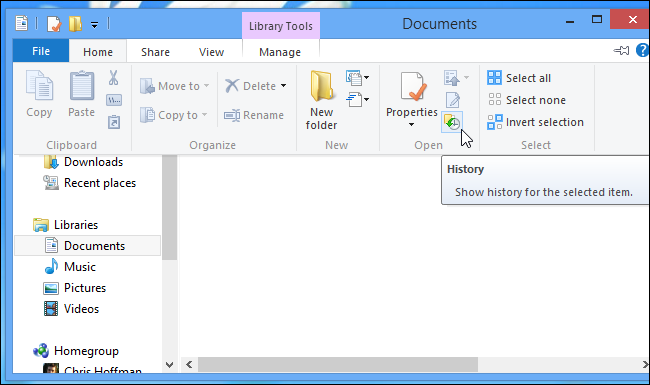Click Select none
Image resolution: width=650 pixels, height=385 pixels.
click(x=526, y=100)
